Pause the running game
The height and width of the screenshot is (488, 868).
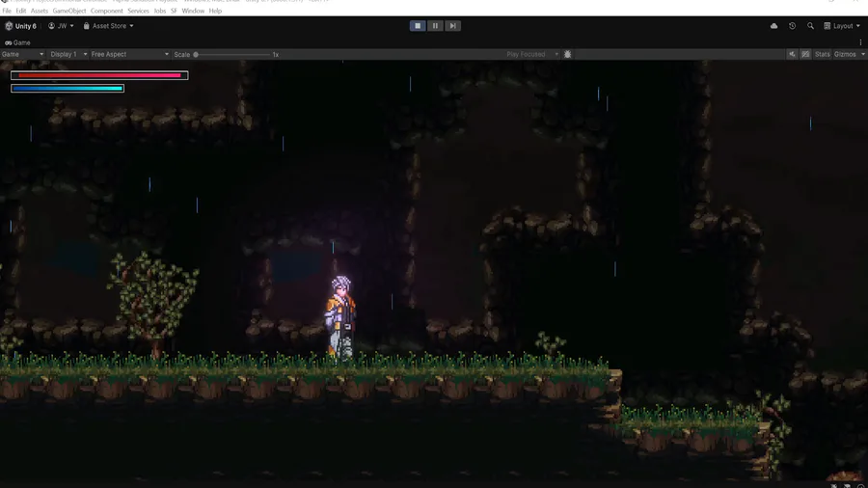coord(435,26)
